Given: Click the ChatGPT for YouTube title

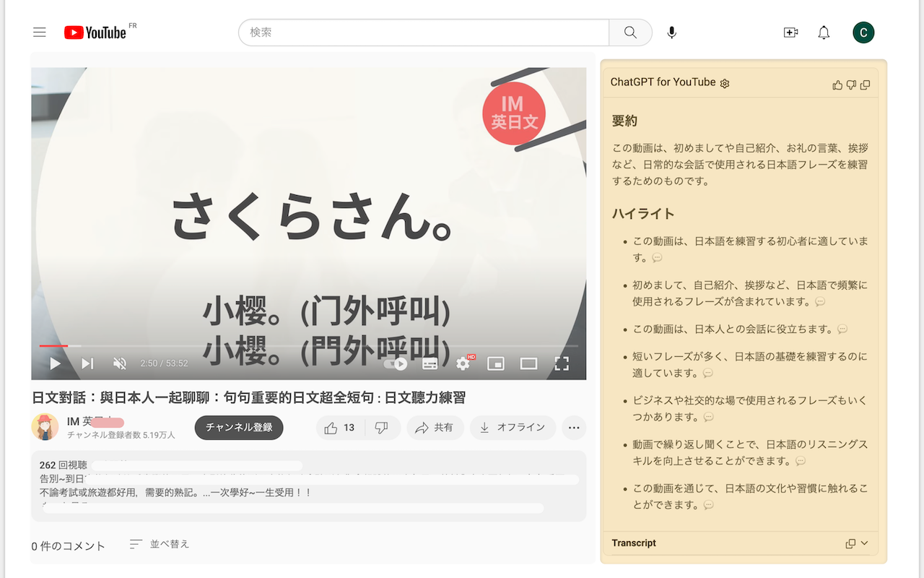Looking at the screenshot, I should pyautogui.click(x=663, y=82).
